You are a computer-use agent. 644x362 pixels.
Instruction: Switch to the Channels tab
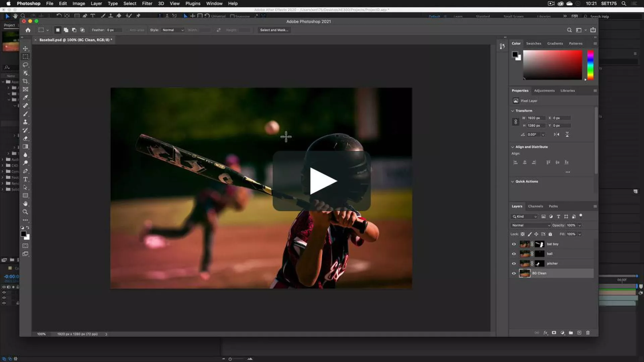535,206
